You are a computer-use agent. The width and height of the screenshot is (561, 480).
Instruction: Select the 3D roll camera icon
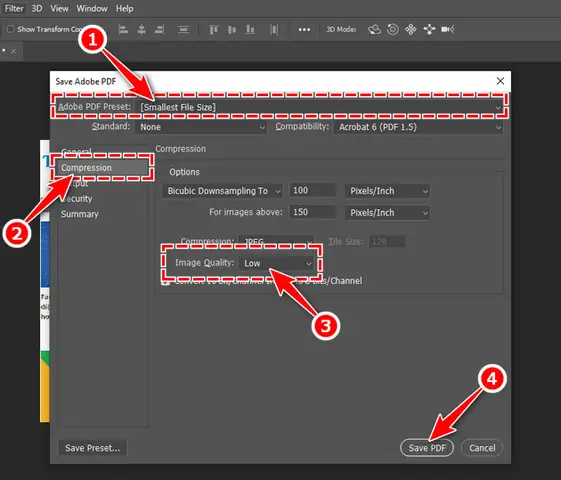(x=393, y=29)
